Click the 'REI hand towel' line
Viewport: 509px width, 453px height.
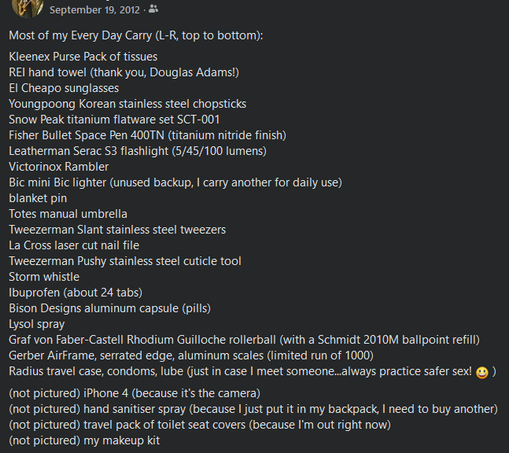124,72
